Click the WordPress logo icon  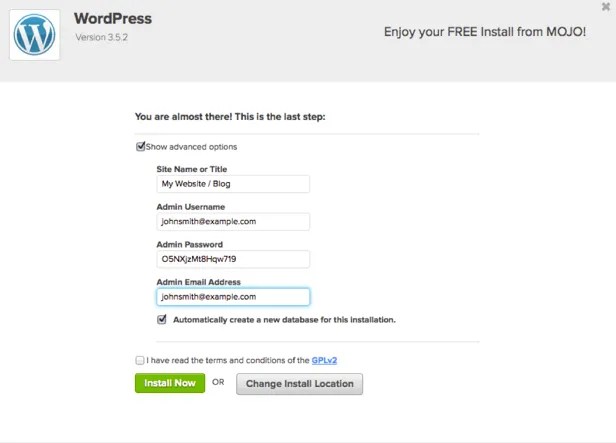[x=38, y=37]
